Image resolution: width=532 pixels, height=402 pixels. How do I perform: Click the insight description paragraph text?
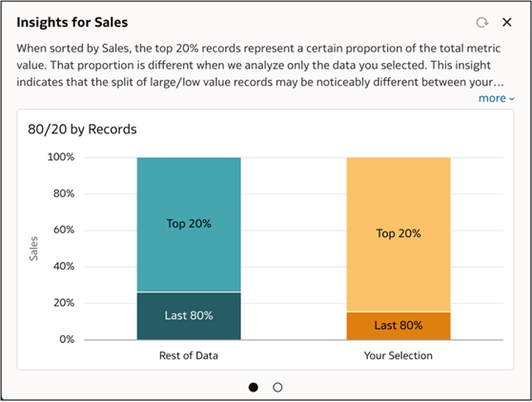click(260, 65)
